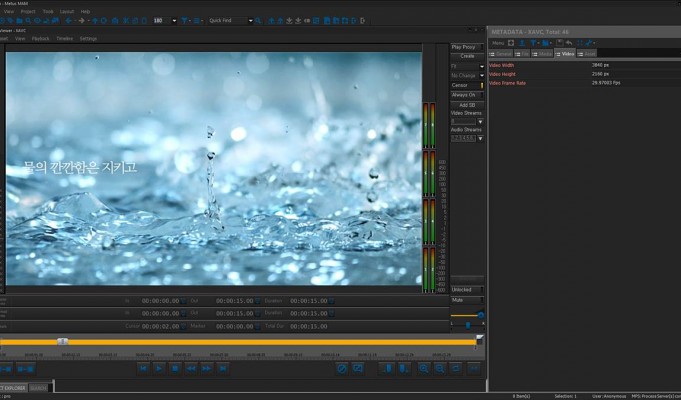
Task: Switch to the File metadata tab
Action: pos(522,53)
